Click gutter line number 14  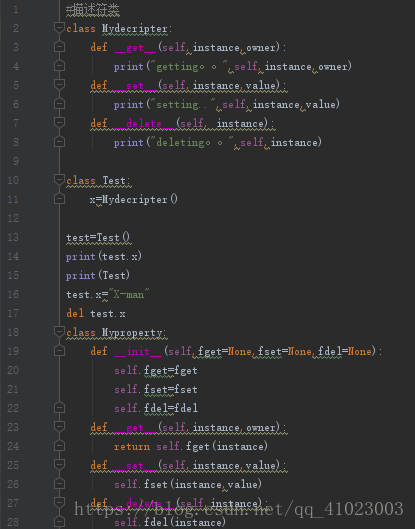coord(13,256)
